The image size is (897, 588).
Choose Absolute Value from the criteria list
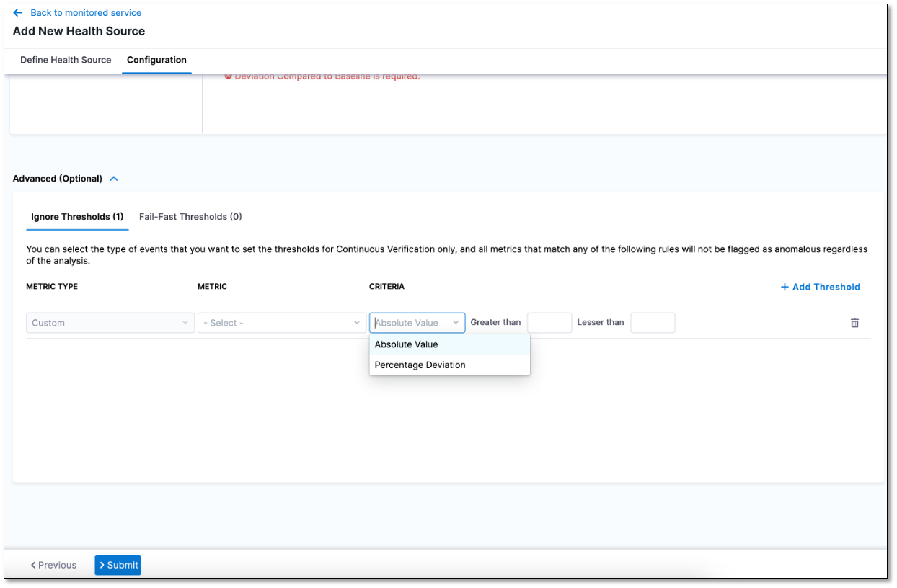[406, 344]
